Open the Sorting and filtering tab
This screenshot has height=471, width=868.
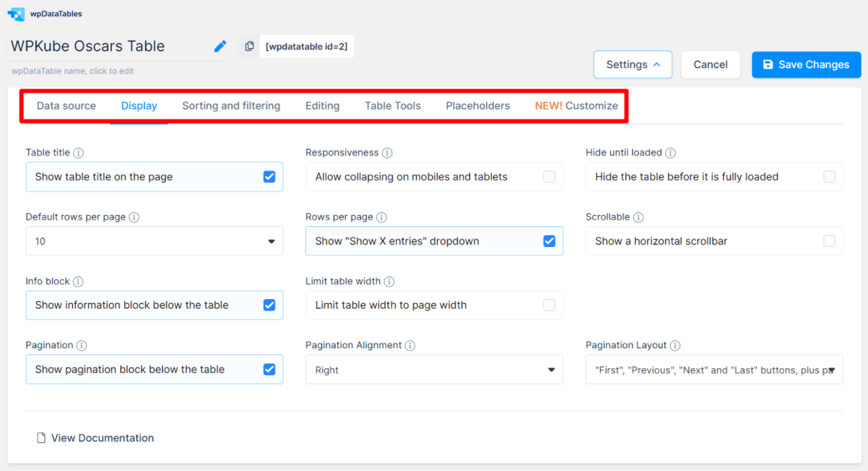coord(231,106)
